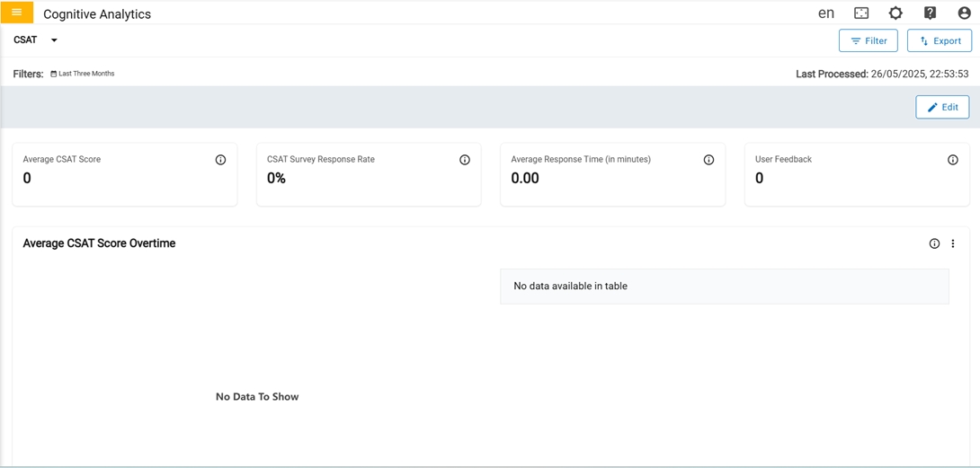
Task: Change language using the 'en' selector
Action: 826,13
